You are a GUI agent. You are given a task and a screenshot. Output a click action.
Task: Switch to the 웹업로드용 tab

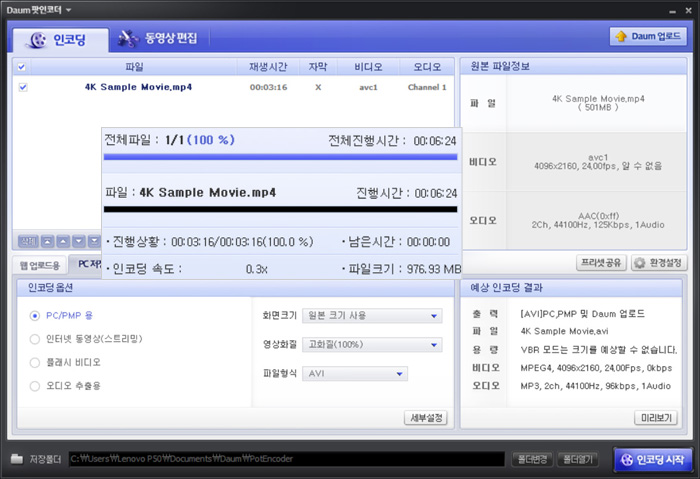[42, 265]
